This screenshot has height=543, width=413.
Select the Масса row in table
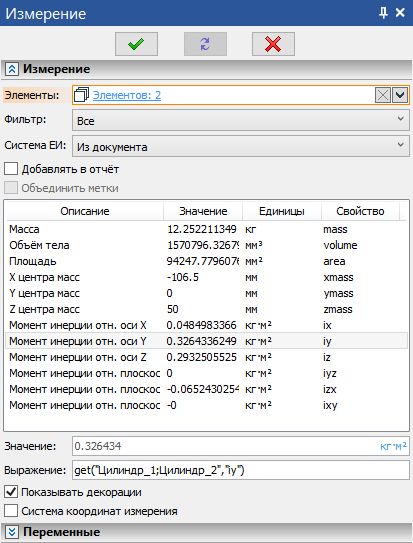206,229
